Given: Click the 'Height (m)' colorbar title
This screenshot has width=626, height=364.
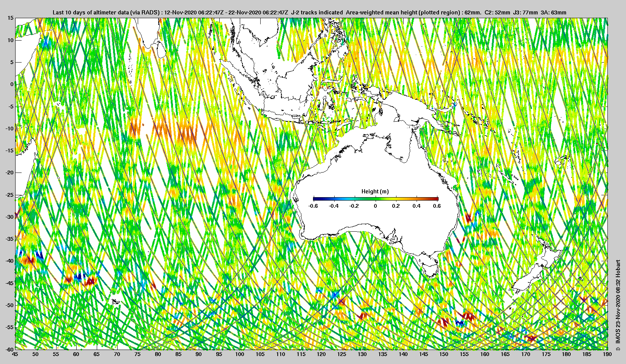Looking at the screenshot, I should (375, 191).
